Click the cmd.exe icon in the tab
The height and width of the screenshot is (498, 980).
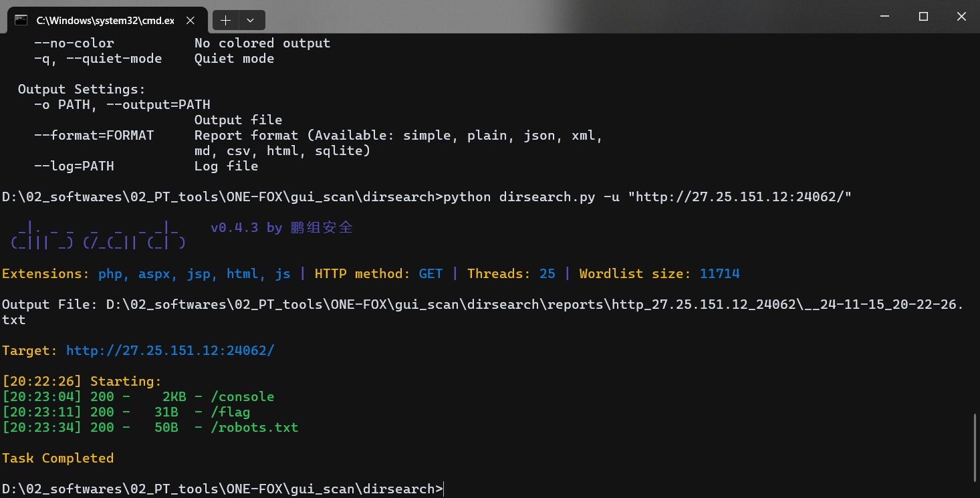(21, 20)
